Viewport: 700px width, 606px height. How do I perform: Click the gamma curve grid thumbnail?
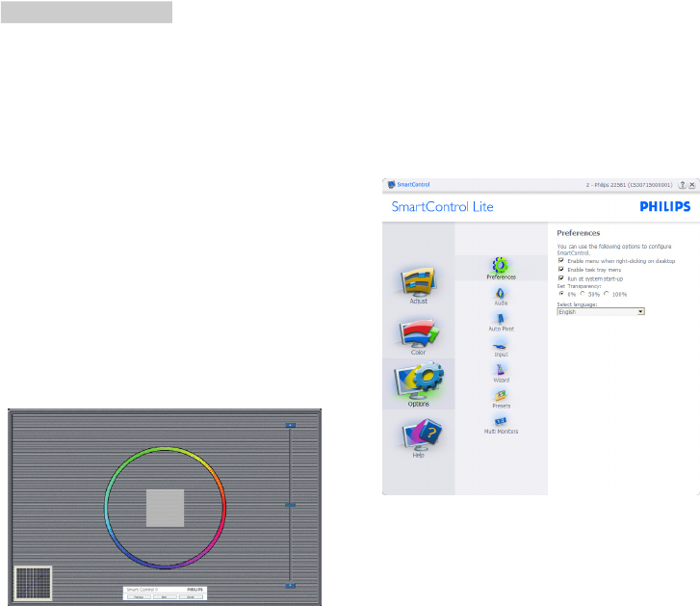click(33, 583)
